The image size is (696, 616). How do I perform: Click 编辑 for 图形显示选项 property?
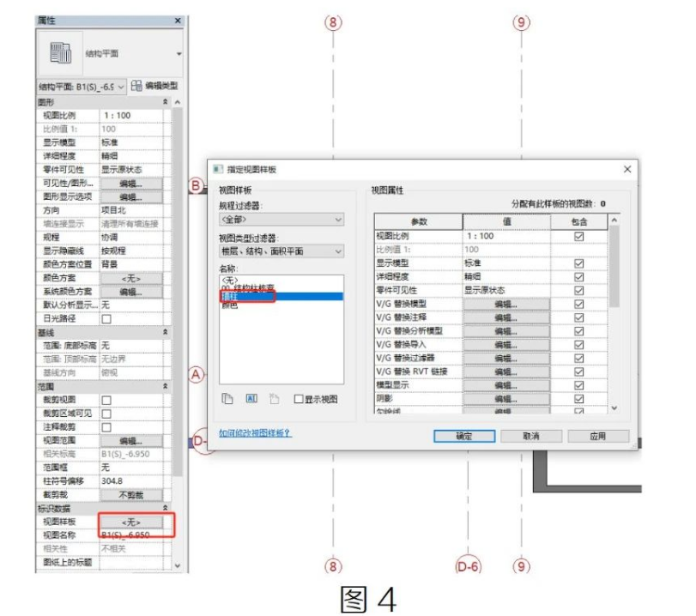pyautogui.click(x=131, y=197)
